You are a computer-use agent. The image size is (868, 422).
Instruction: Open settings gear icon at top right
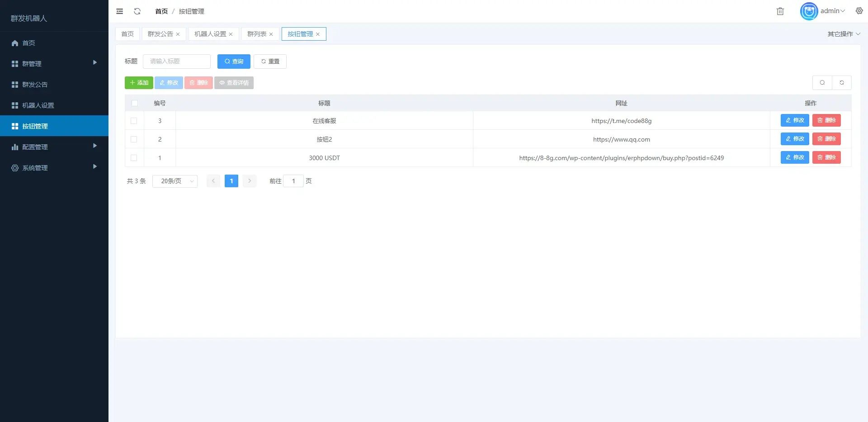pos(859,11)
